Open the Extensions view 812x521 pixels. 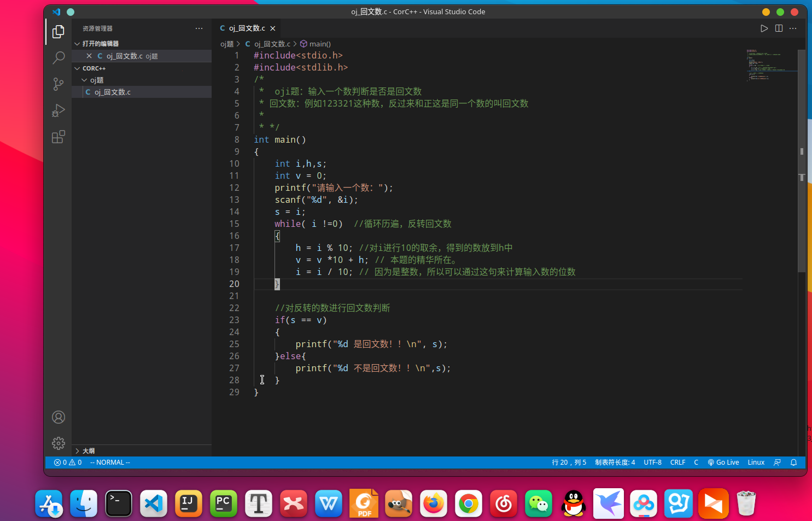coord(59,137)
